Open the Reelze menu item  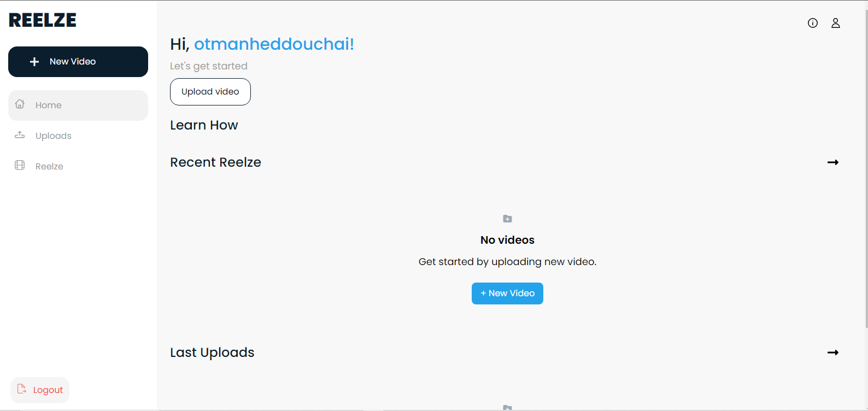(x=78, y=167)
